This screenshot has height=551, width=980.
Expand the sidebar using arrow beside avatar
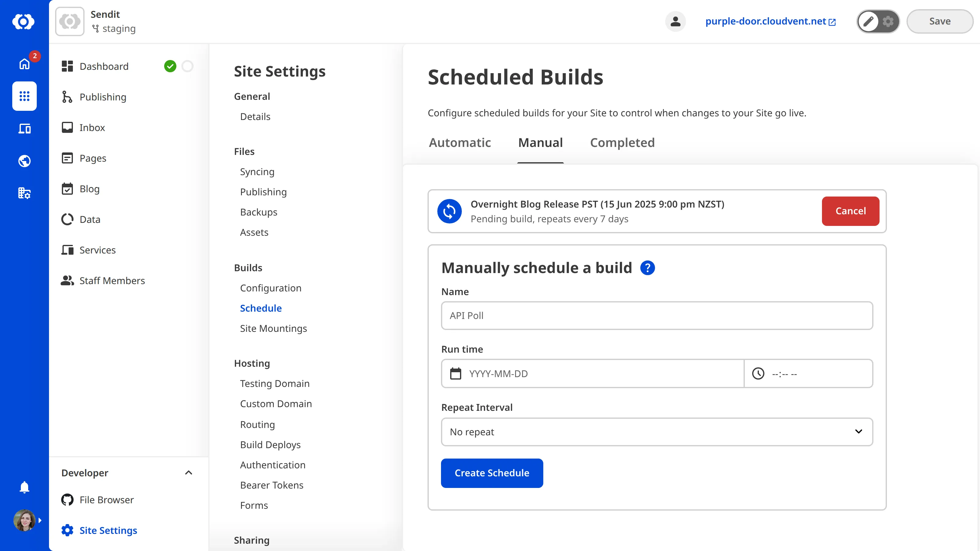(x=40, y=520)
